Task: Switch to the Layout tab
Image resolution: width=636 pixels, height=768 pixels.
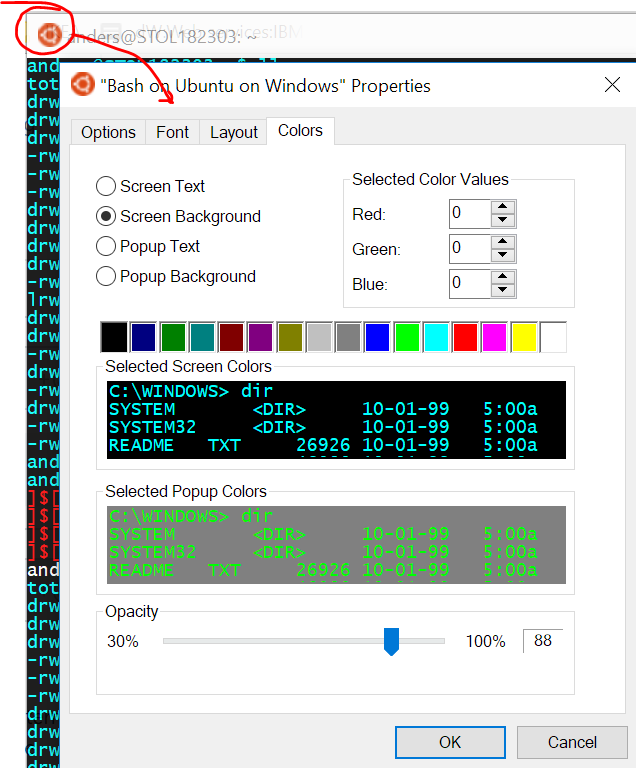Action: [x=234, y=132]
